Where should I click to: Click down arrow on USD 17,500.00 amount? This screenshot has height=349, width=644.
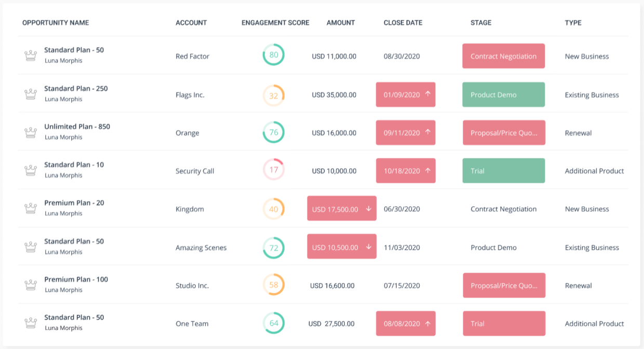tap(369, 209)
